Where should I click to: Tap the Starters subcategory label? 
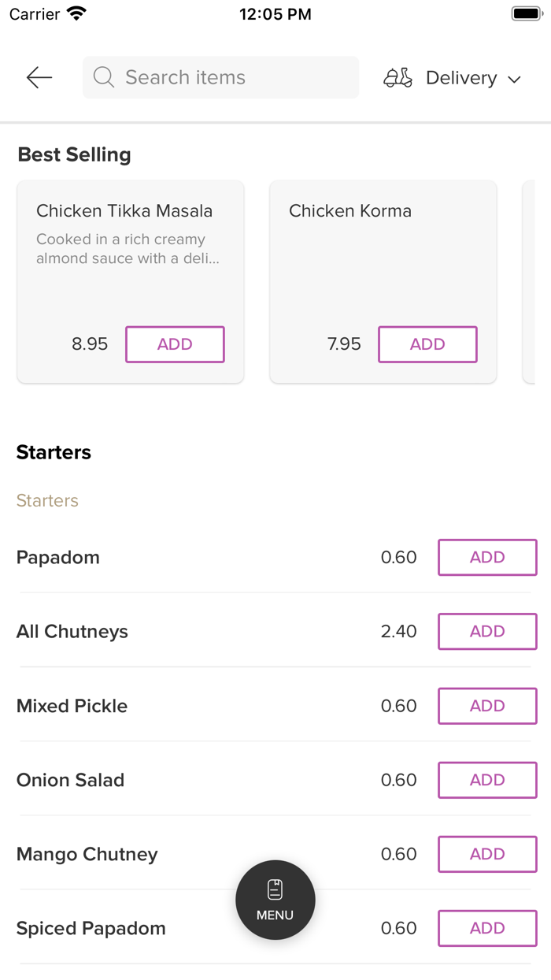pyautogui.click(x=47, y=501)
